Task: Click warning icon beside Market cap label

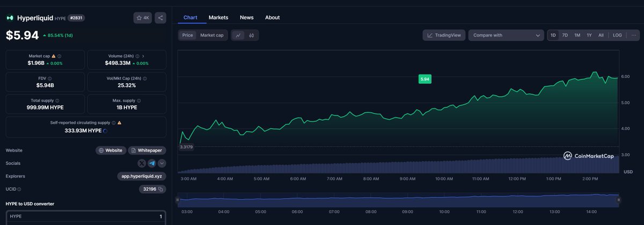Action: (53, 56)
